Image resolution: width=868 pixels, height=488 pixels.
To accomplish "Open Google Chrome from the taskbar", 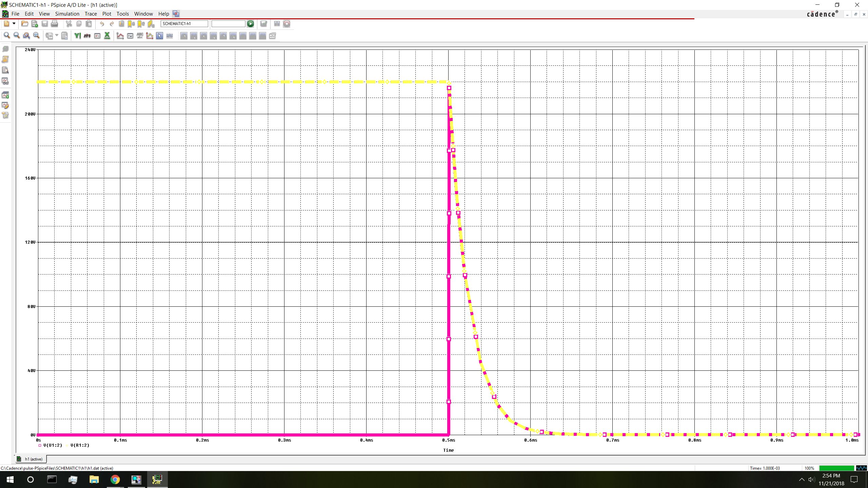I will pos(115,480).
